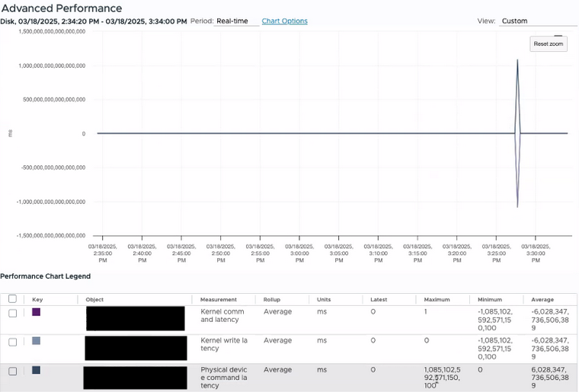This screenshot has height=392, width=579.
Task: Click the Rollup column header
Action: point(272,299)
